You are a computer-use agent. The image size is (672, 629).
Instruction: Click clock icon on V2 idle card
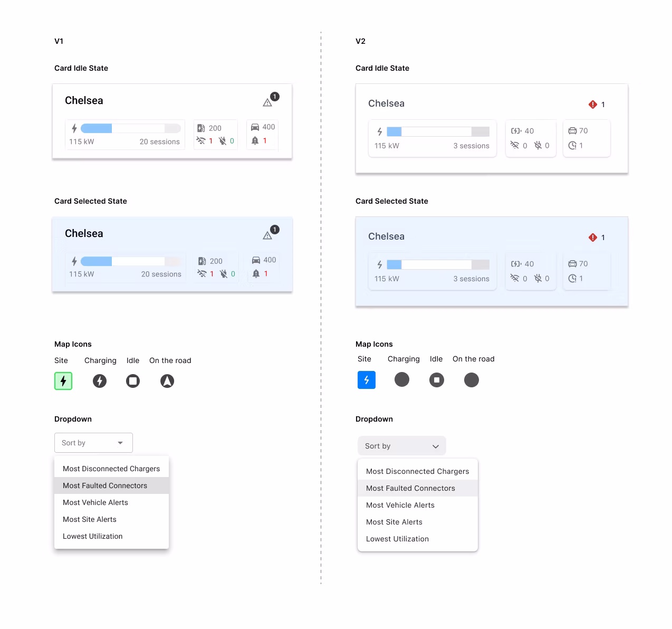[x=572, y=146]
